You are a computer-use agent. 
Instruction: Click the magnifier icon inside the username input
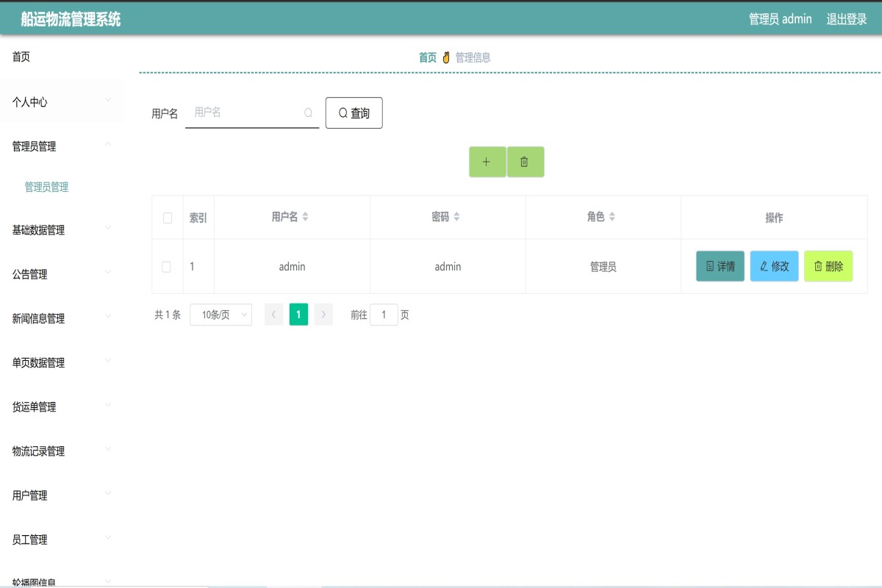308,112
